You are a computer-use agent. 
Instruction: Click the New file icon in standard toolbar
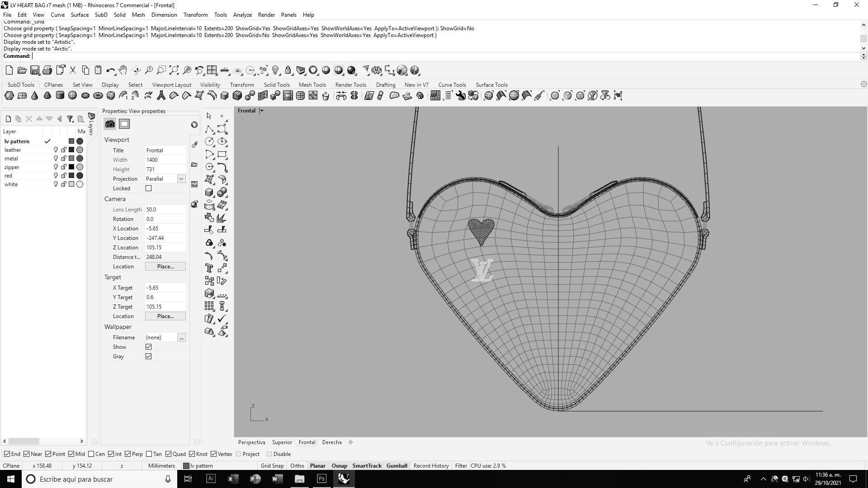[9, 70]
